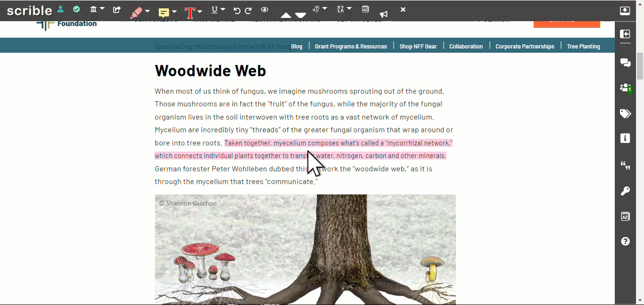Open comments panel in the right sidebar
The height and width of the screenshot is (305, 644).
pyautogui.click(x=625, y=63)
